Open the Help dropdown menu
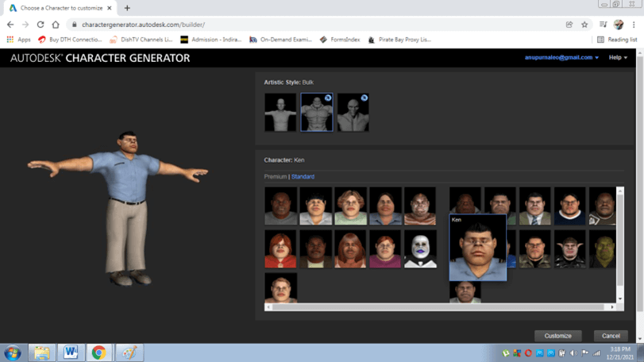The width and height of the screenshot is (644, 362). (618, 57)
